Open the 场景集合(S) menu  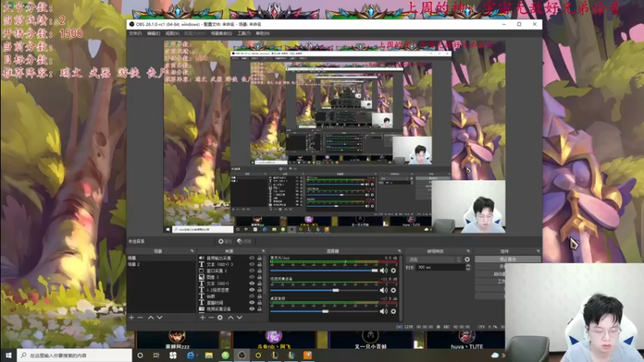click(221, 33)
